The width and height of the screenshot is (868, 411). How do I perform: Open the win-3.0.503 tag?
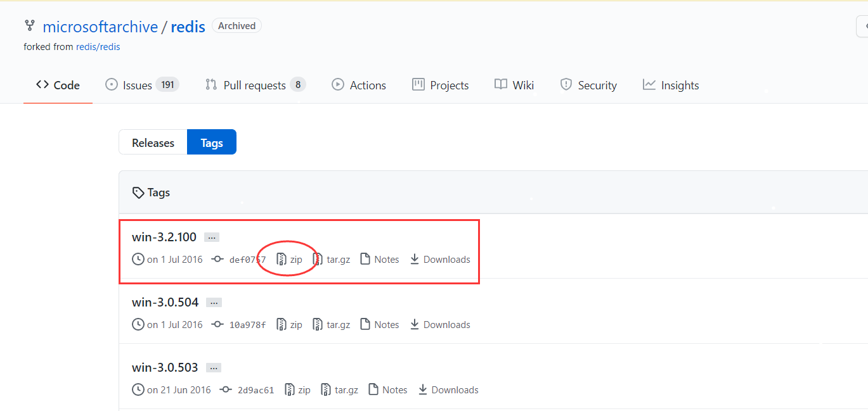(165, 367)
